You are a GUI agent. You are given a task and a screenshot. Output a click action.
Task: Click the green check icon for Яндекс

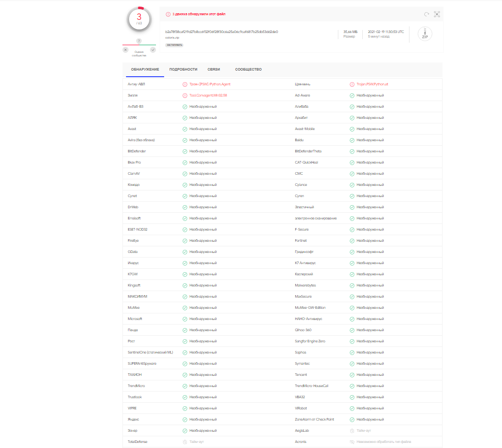tap(185, 420)
